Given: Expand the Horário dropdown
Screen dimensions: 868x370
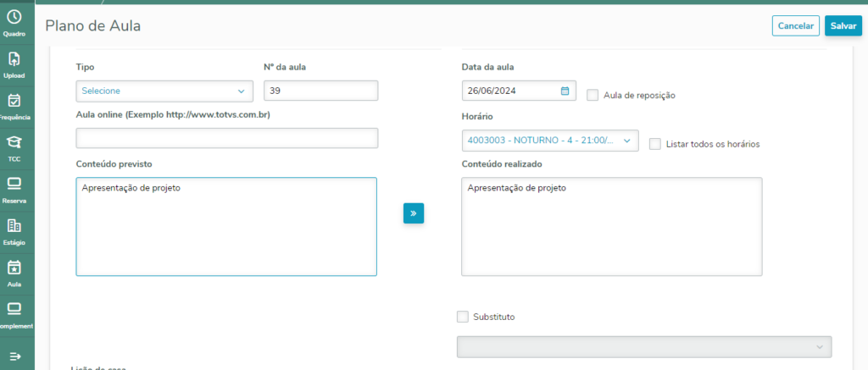Looking at the screenshot, I should pos(550,141).
